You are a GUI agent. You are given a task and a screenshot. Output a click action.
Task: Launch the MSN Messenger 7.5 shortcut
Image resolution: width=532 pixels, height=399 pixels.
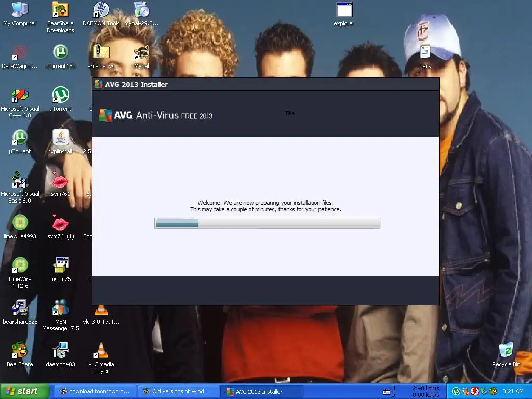tap(60, 315)
